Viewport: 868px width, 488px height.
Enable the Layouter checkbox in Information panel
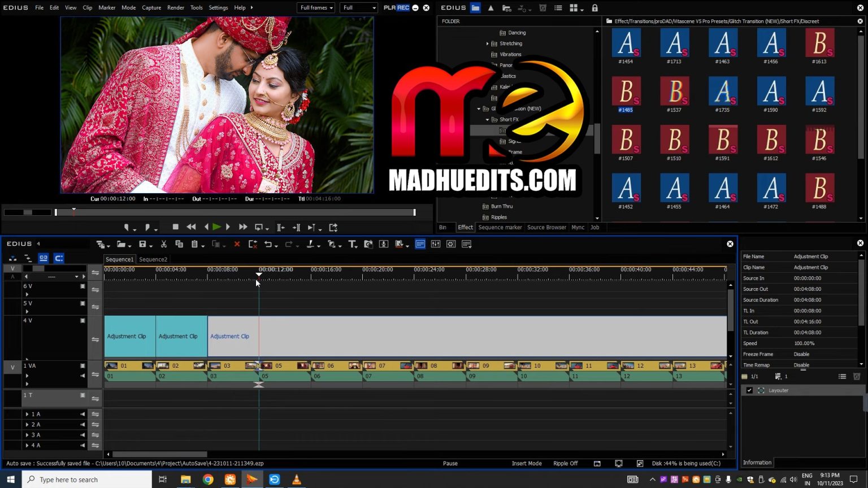[x=750, y=390]
